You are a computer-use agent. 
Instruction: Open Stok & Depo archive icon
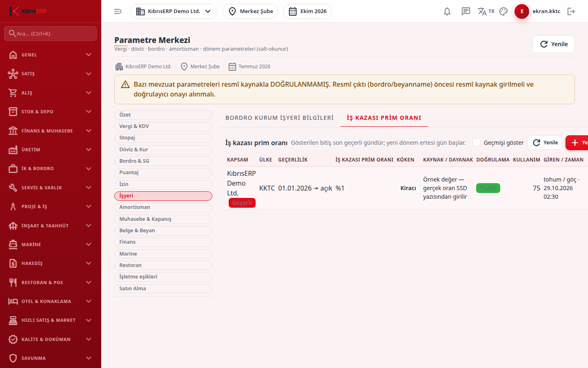pyautogui.click(x=13, y=112)
